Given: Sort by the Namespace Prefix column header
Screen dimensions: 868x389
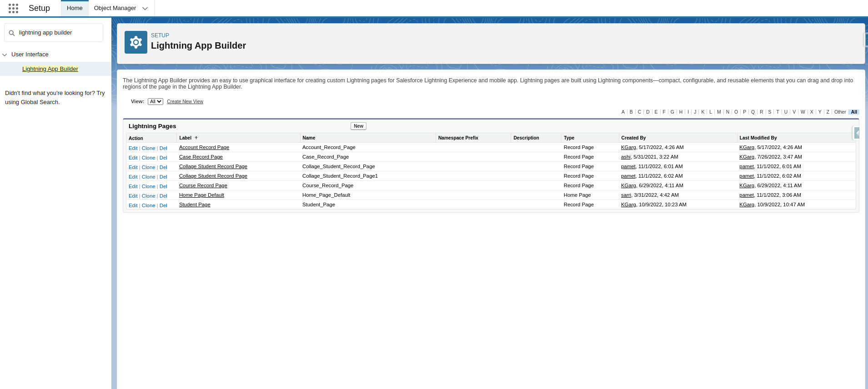Looking at the screenshot, I should [458, 138].
